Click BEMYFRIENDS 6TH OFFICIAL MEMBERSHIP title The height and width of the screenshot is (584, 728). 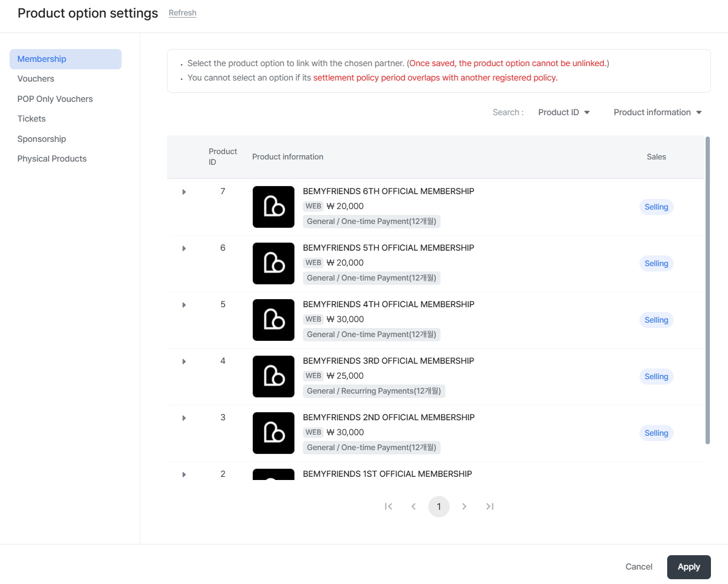(x=388, y=191)
